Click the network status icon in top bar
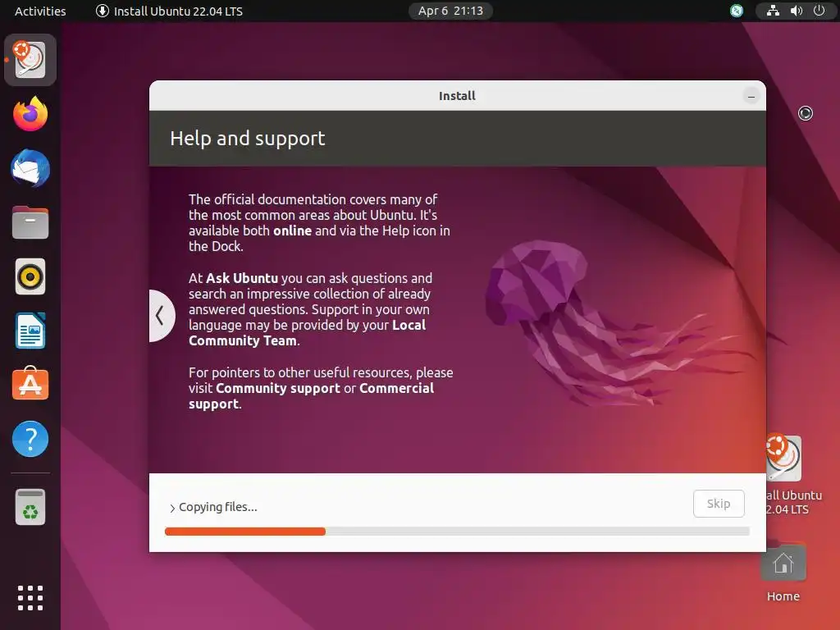 tap(773, 11)
